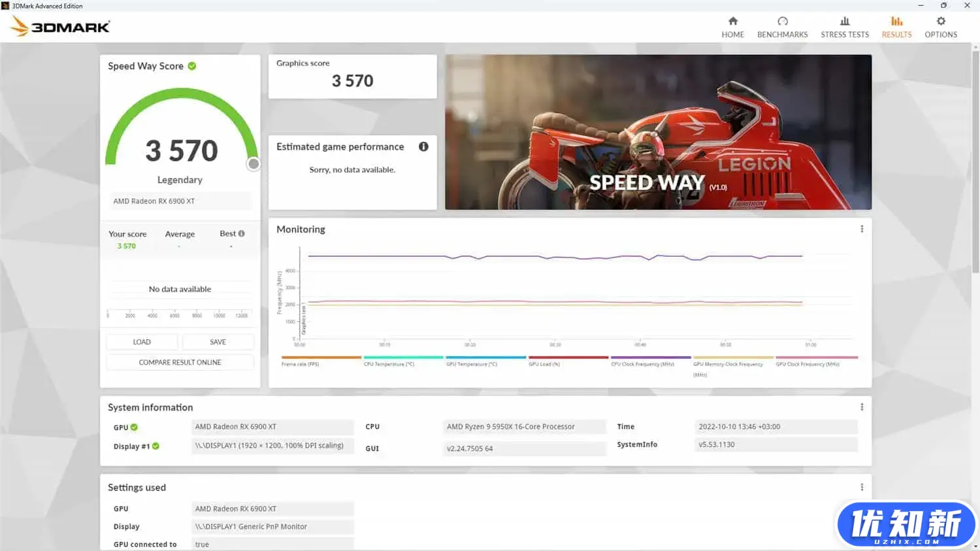Go to the Home icon
Screen dimensions: 980x551
tap(732, 22)
